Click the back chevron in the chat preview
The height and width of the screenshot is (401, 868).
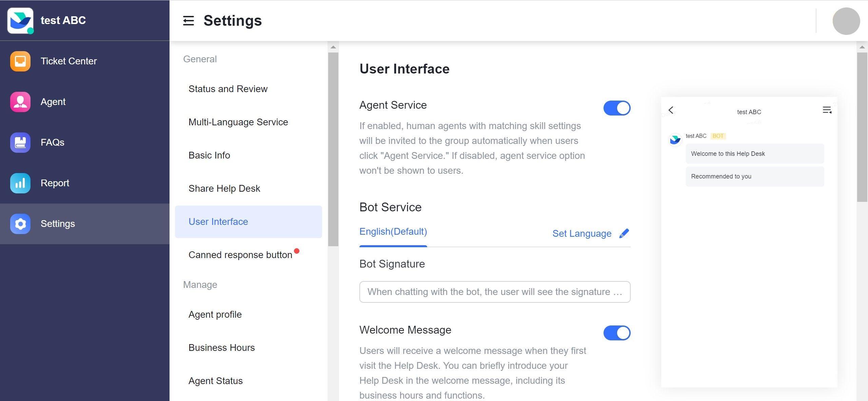point(670,110)
